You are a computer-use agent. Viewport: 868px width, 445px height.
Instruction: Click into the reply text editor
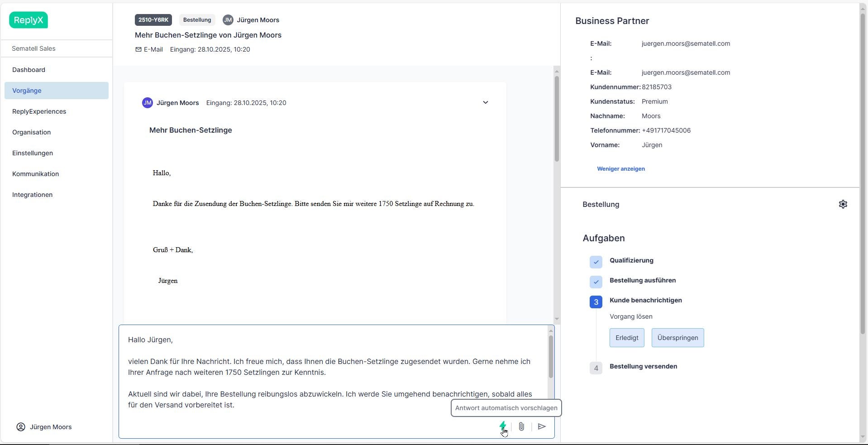[x=333, y=372]
